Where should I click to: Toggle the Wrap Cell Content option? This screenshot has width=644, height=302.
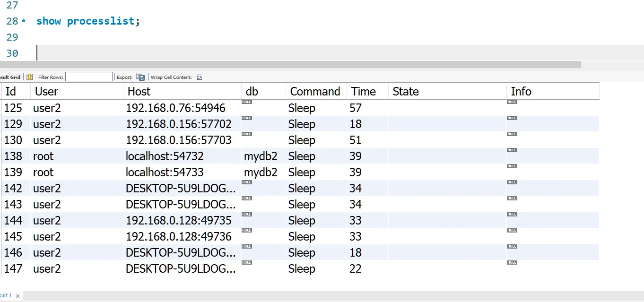[x=199, y=77]
